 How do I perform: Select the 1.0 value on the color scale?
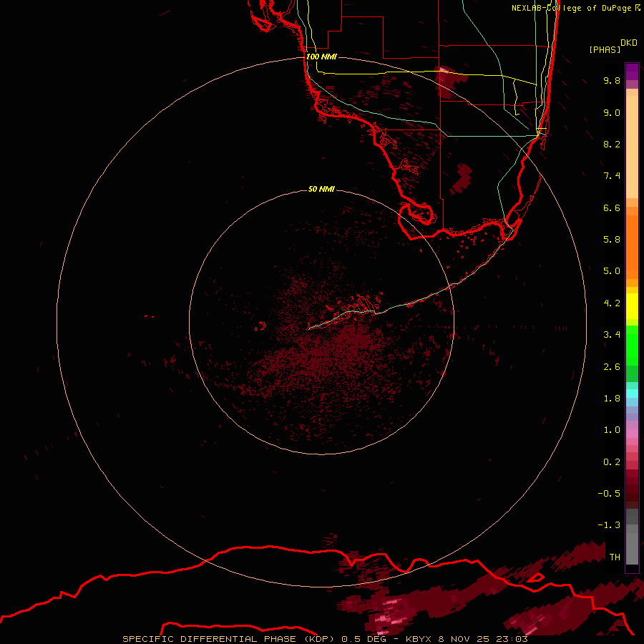[612, 430]
